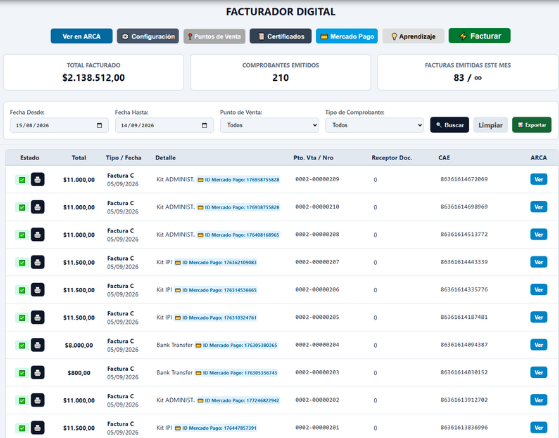Click Buscar to search invoices
Viewport: 559px width, 438px height.
[450, 125]
